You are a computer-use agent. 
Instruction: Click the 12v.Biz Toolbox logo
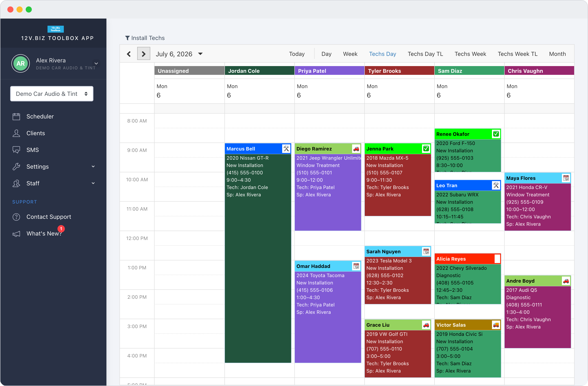(56, 29)
